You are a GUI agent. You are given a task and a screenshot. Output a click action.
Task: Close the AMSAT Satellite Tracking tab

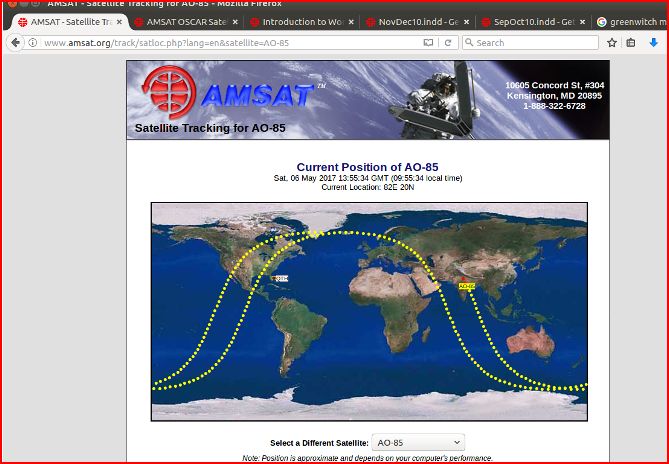coord(119,22)
